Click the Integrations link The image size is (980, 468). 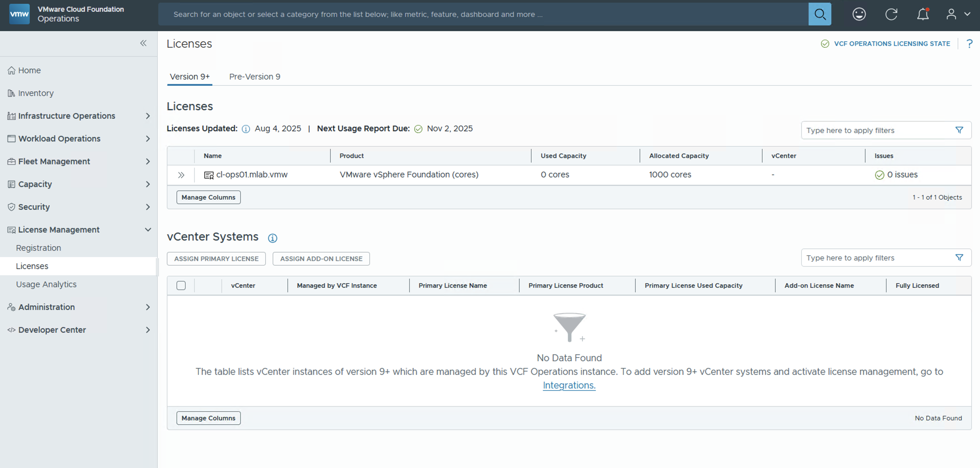click(569, 385)
